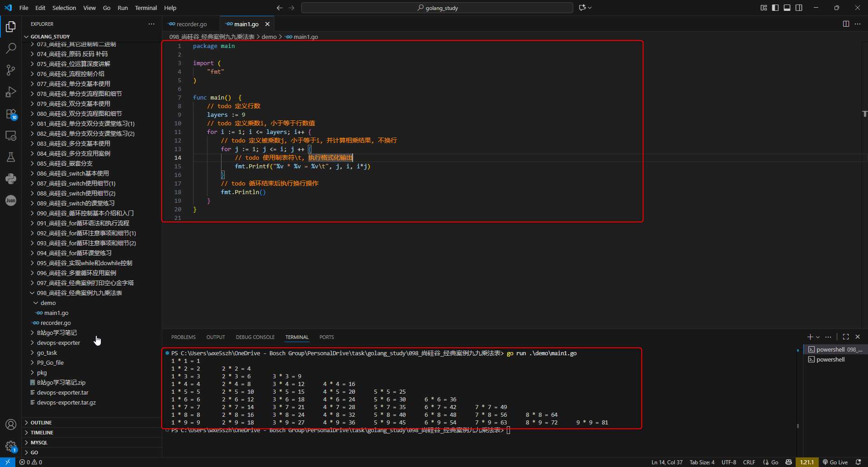Open Customize Layout in title bar

(x=764, y=8)
